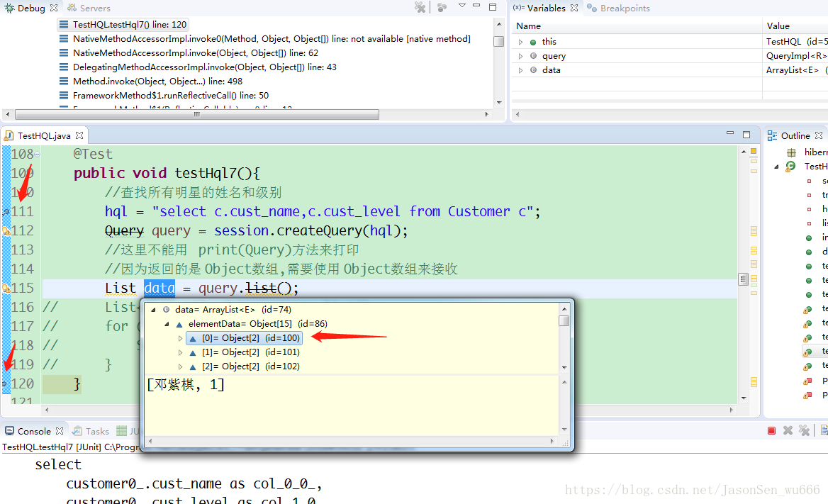Select the highlighted method entry in Outline

pyautogui.click(x=815, y=352)
